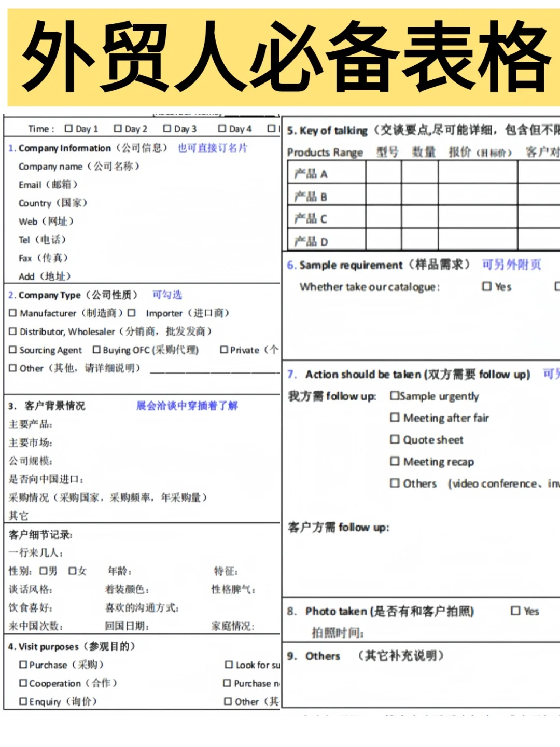The height and width of the screenshot is (747, 560).
Task: Check Purchase under Visit purposes
Action: point(23,665)
